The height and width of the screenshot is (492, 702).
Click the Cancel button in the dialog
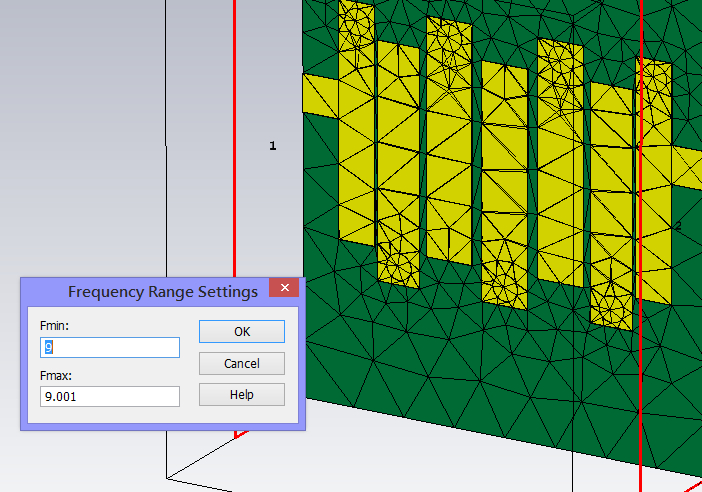click(x=242, y=363)
